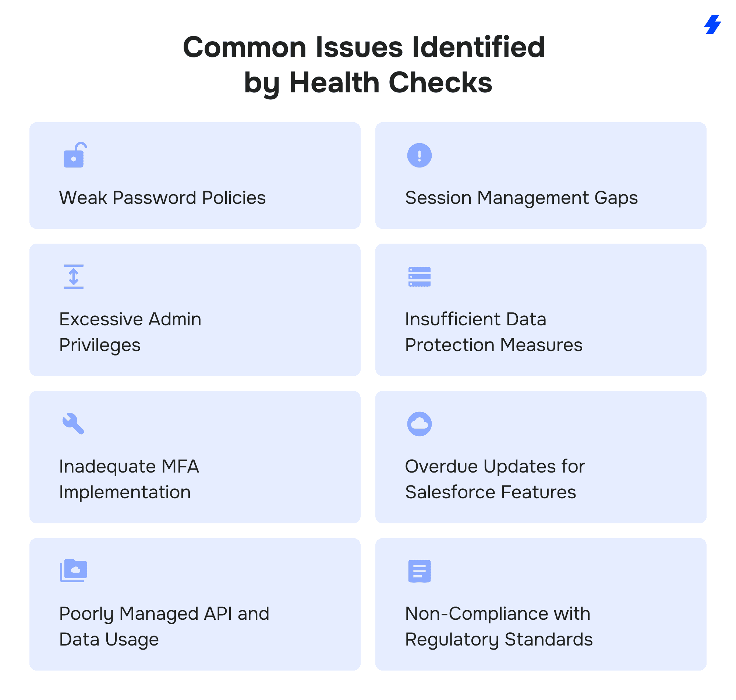Click the round cloud icon
This screenshot has width=736, height=700.
[x=419, y=424]
